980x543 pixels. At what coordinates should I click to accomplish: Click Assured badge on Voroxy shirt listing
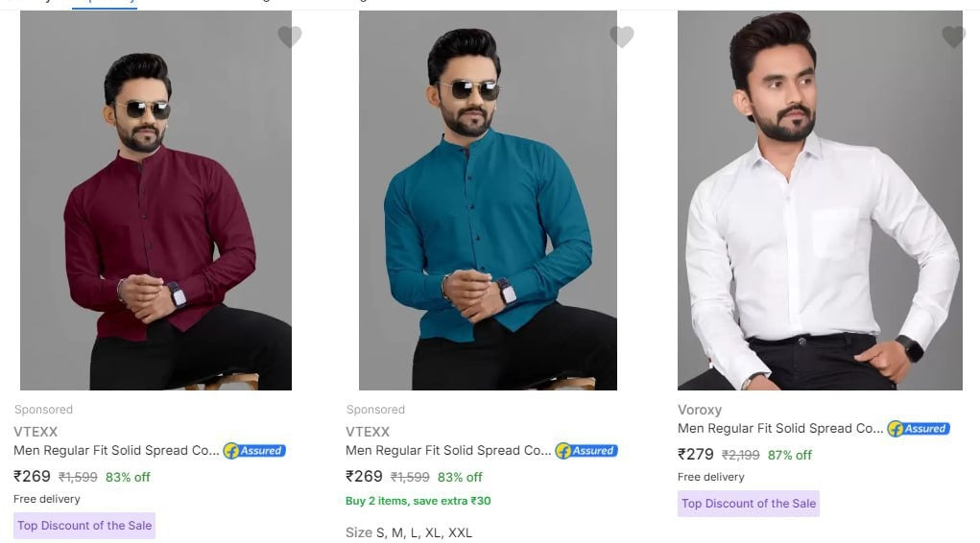click(919, 428)
